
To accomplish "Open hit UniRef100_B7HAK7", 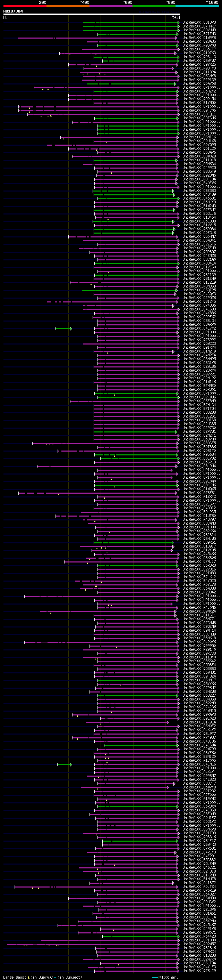I will pos(199,26).
